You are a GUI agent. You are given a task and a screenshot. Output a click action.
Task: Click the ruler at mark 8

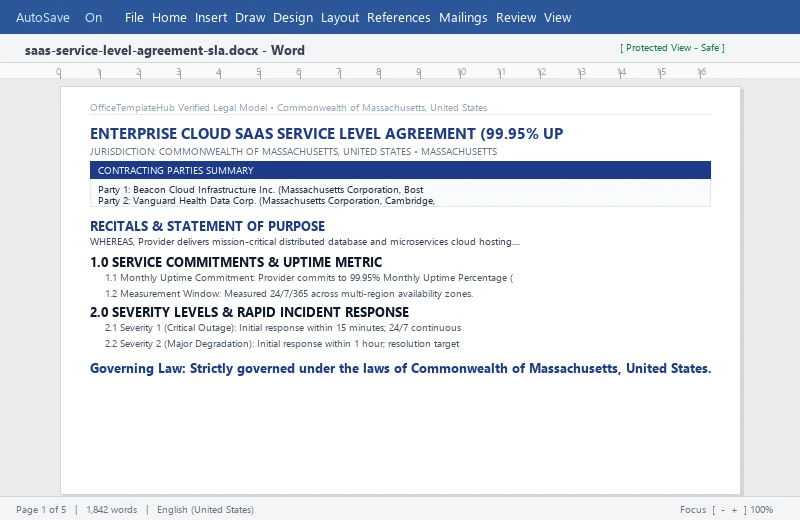point(379,72)
